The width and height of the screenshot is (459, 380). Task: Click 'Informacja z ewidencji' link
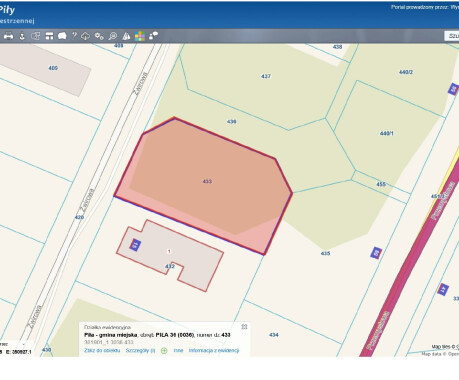click(214, 350)
